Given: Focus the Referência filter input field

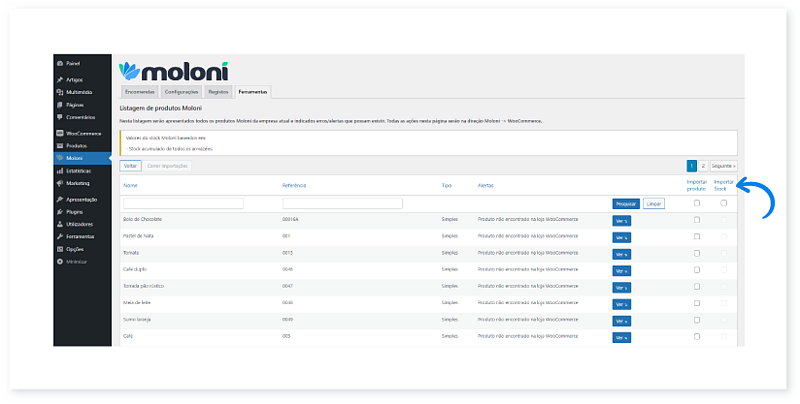Looking at the screenshot, I should (x=342, y=204).
